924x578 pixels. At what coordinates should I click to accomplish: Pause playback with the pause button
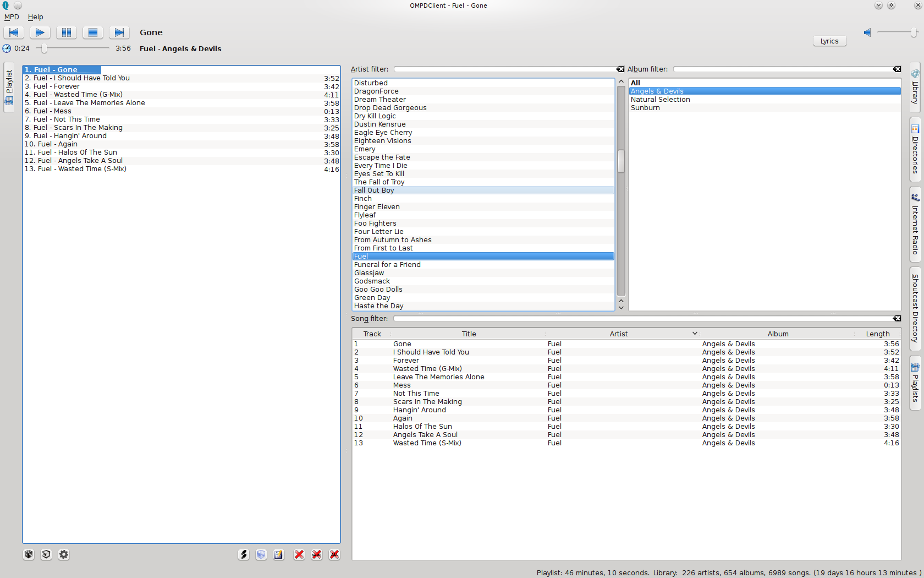click(x=67, y=32)
